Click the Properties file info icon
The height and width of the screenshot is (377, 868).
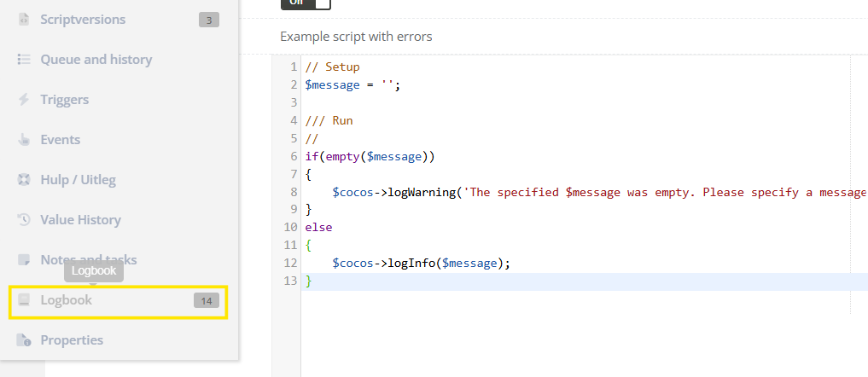[24, 340]
